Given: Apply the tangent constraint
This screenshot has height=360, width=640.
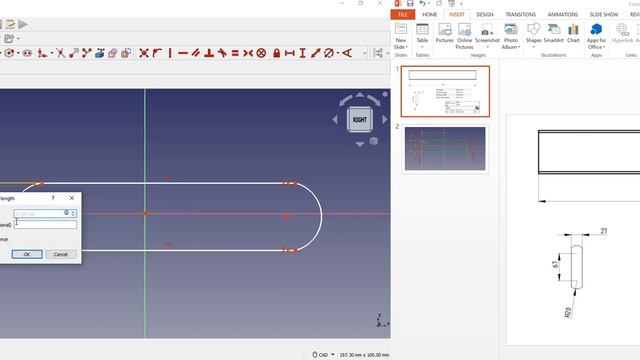Looking at the screenshot, I should tap(222, 53).
